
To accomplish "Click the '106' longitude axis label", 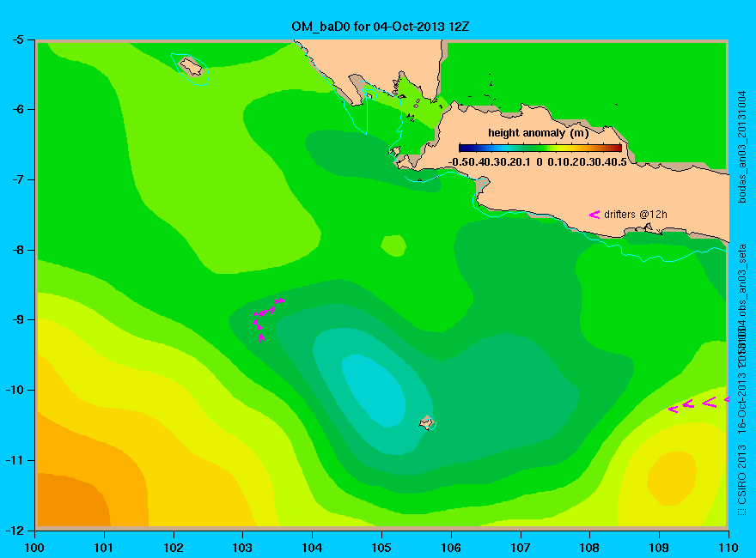I will tap(451, 548).
